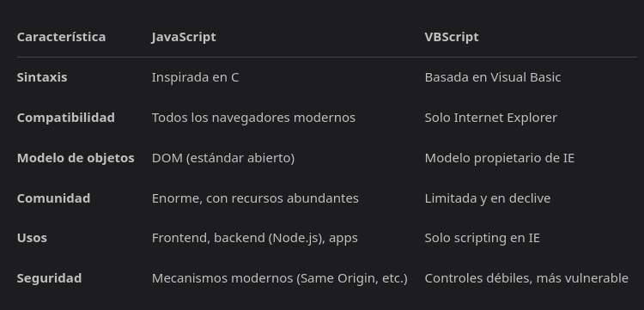
Task: Select the Usos row label
Action: pyautogui.click(x=32, y=238)
